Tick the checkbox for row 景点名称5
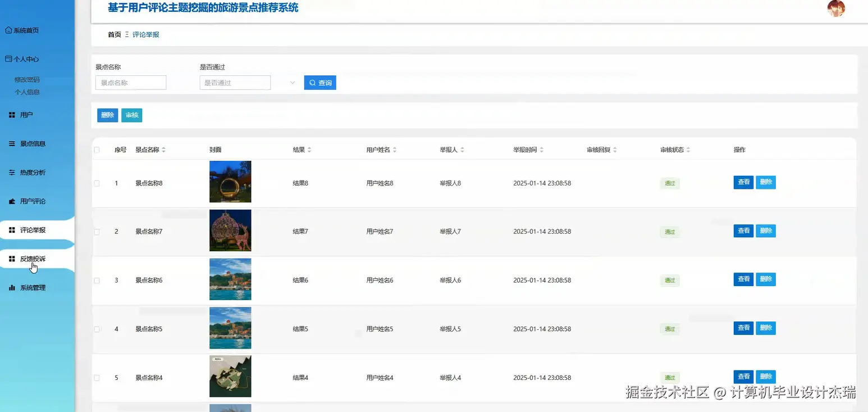The height and width of the screenshot is (412, 868). tap(97, 329)
